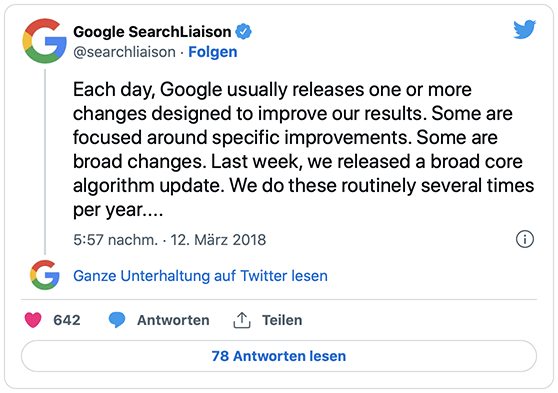This screenshot has height=393, width=558.
Task: Like the tweet with heart icon
Action: click(x=33, y=320)
